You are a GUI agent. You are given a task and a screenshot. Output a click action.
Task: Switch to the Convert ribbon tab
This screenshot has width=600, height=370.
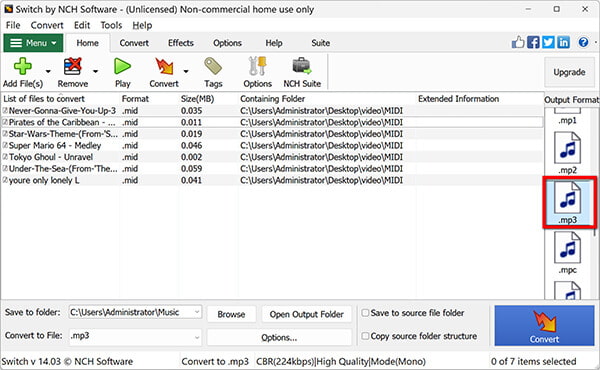click(134, 43)
